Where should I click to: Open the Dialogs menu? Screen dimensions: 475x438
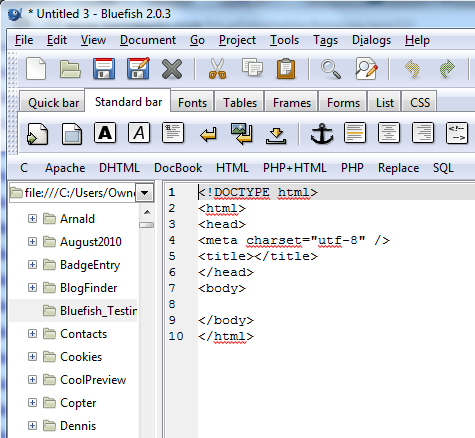(371, 40)
